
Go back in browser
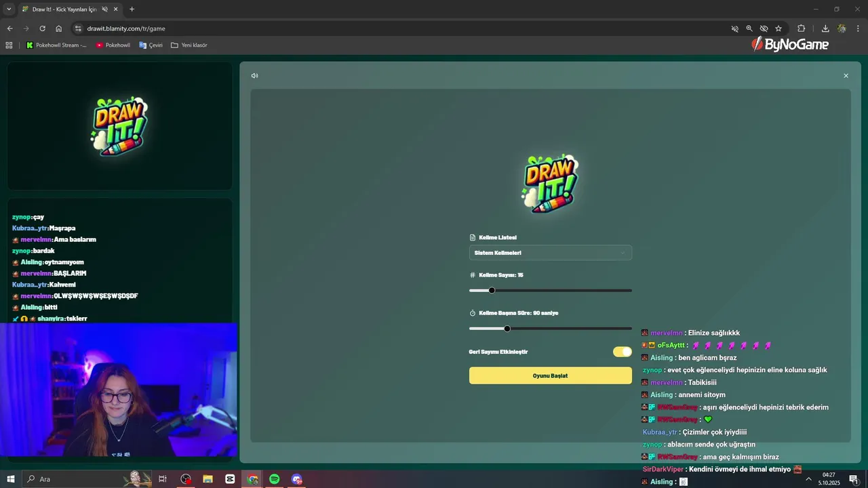coord(9,28)
